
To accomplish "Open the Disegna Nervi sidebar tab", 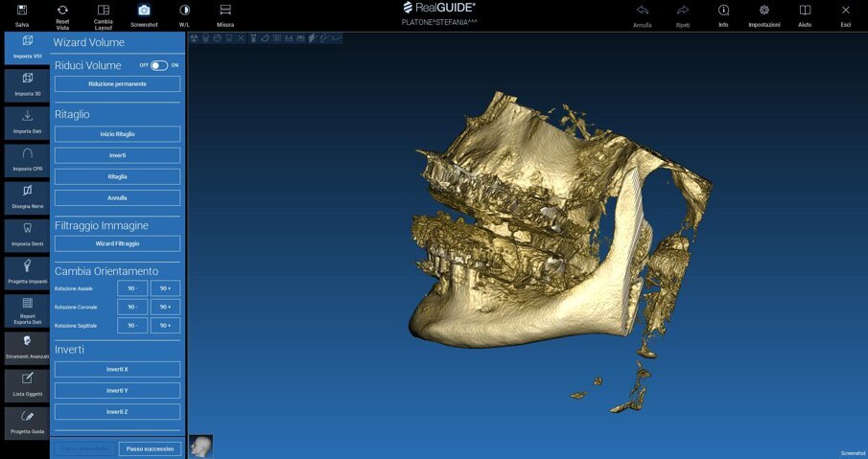I will coord(27,195).
